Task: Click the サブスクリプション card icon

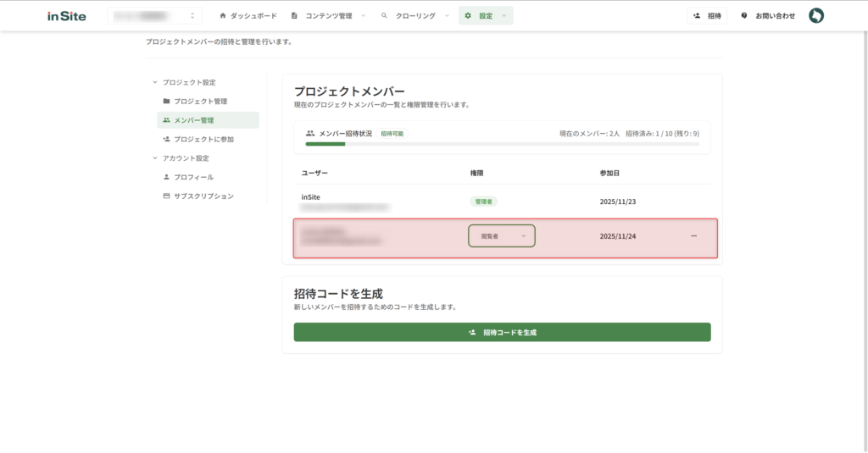Action: coord(166,196)
